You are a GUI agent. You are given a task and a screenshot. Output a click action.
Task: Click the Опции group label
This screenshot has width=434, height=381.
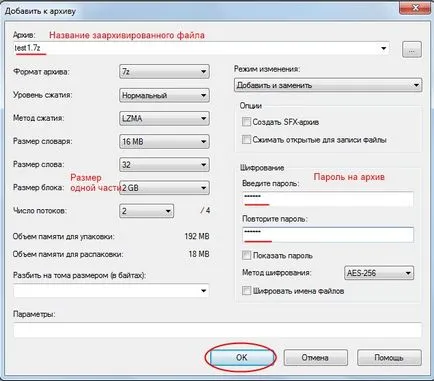pyautogui.click(x=251, y=106)
